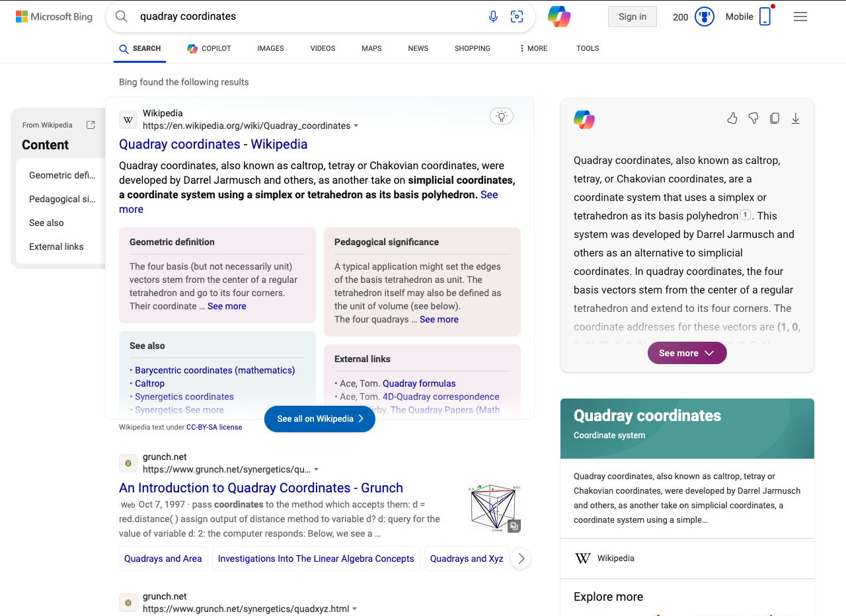
Task: Click the citation 1 superscript in Copilot answer
Action: 746,215
